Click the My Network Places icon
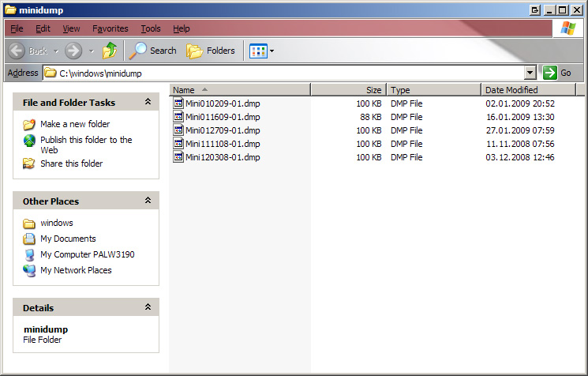Image resolution: width=588 pixels, height=376 pixels. tap(29, 271)
